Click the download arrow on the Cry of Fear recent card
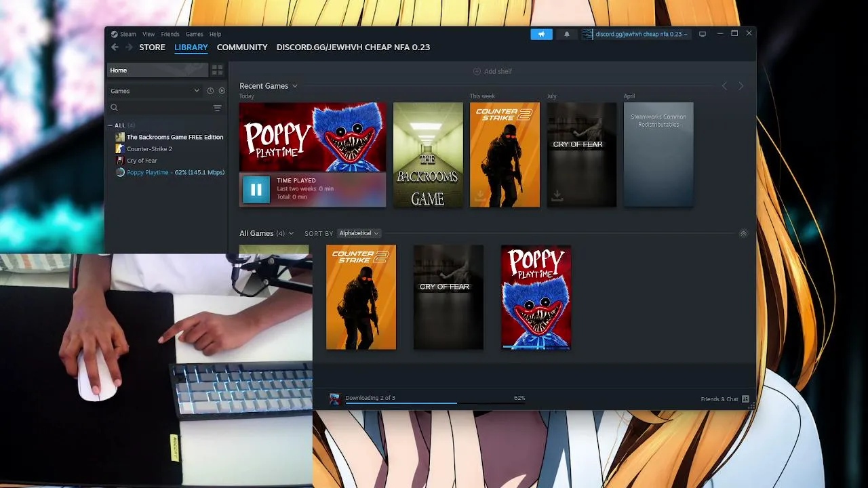The width and height of the screenshot is (868, 488). coord(557,196)
